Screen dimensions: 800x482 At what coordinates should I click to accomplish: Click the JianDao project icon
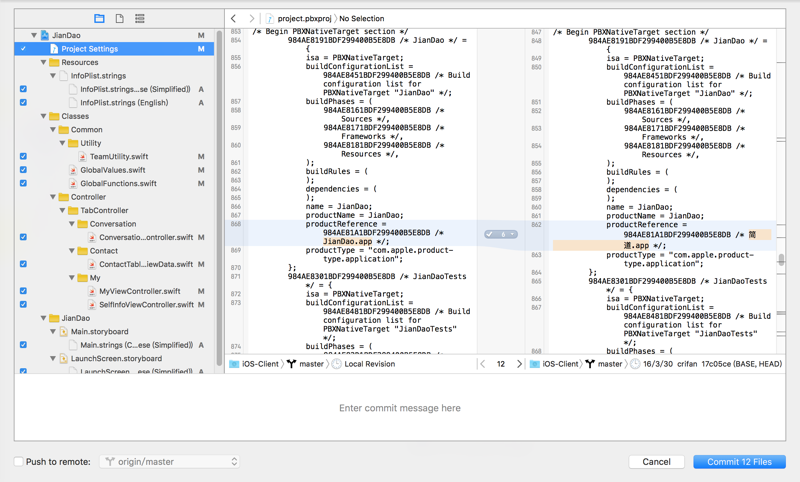coord(44,35)
